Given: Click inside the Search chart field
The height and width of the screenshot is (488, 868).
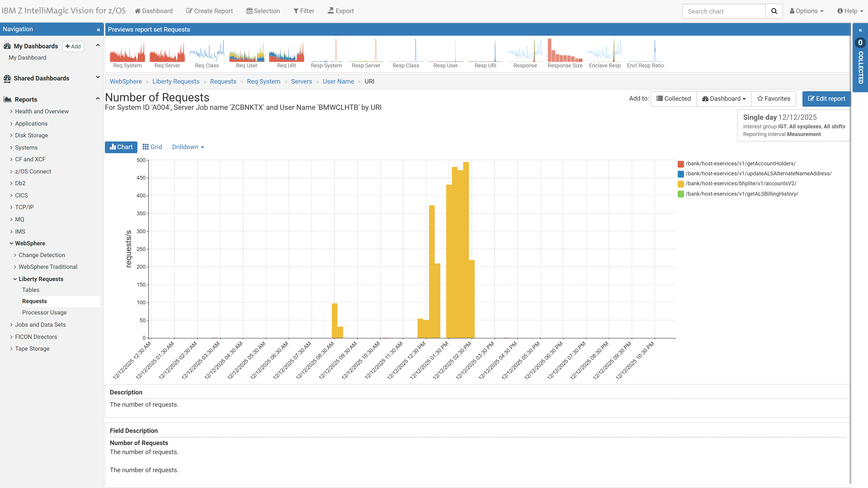Looking at the screenshot, I should pos(724,11).
